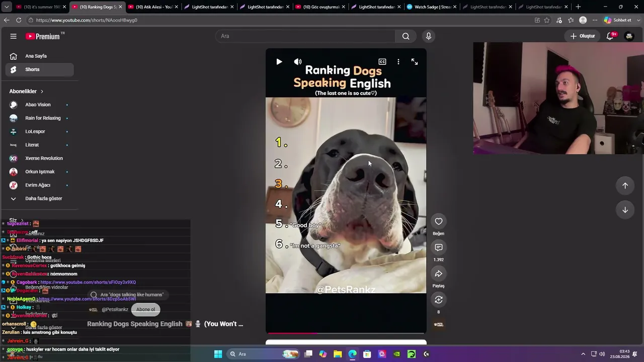Click the search magnifier button
This screenshot has width=644, height=362.
pos(406,36)
